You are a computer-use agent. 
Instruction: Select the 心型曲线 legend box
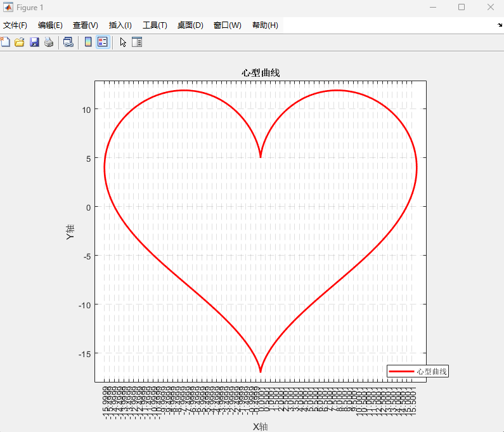click(x=418, y=371)
